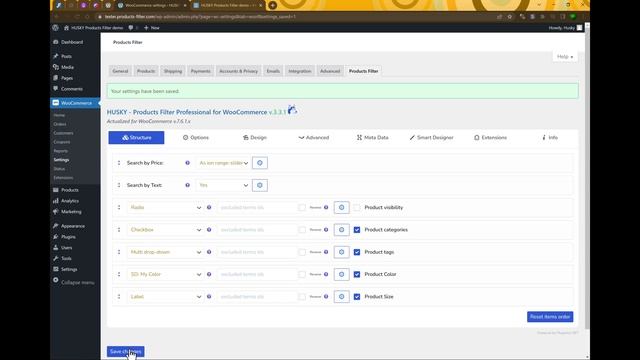Viewport: 640px width, 360px height.
Task: Open Users in the admin sidebar
Action: point(67,247)
